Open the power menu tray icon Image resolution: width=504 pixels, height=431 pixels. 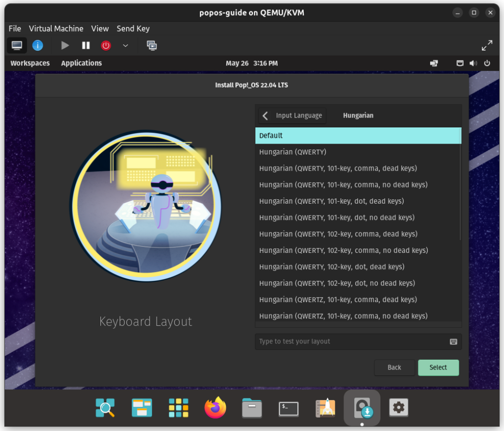tap(487, 63)
